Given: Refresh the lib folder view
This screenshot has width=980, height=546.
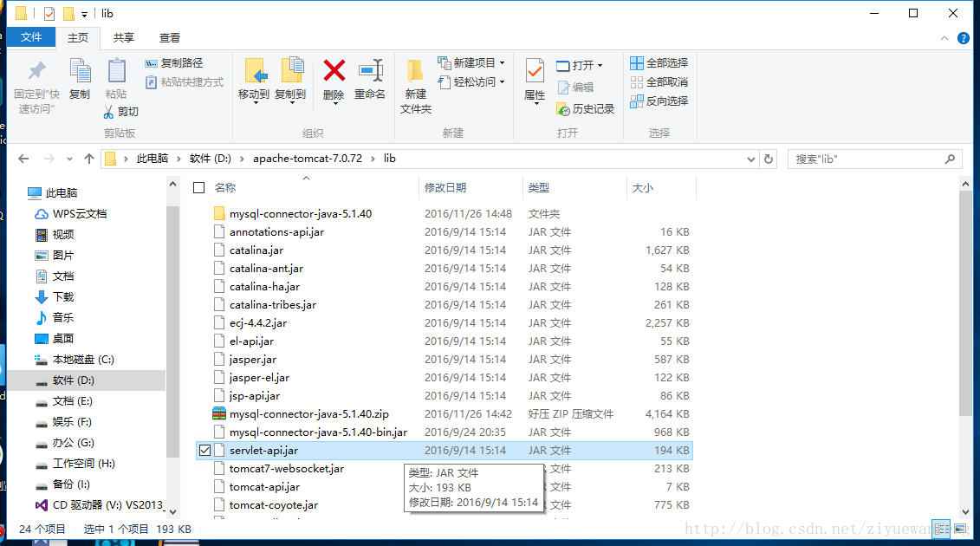Looking at the screenshot, I should [769, 159].
